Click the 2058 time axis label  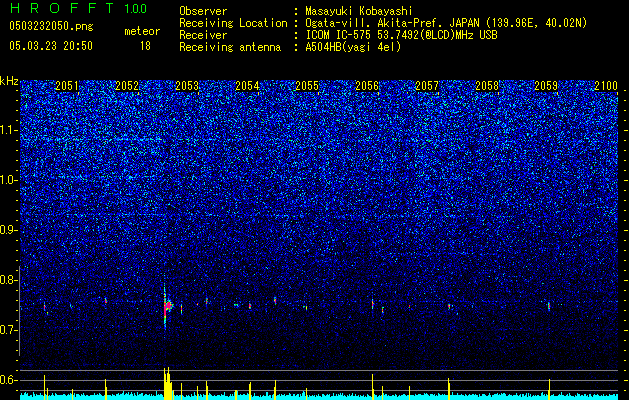click(x=487, y=86)
